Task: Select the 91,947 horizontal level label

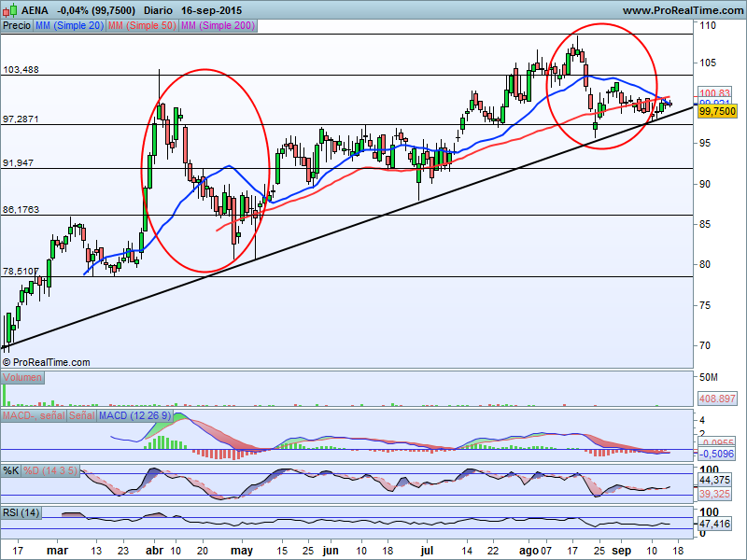Action: (19, 163)
